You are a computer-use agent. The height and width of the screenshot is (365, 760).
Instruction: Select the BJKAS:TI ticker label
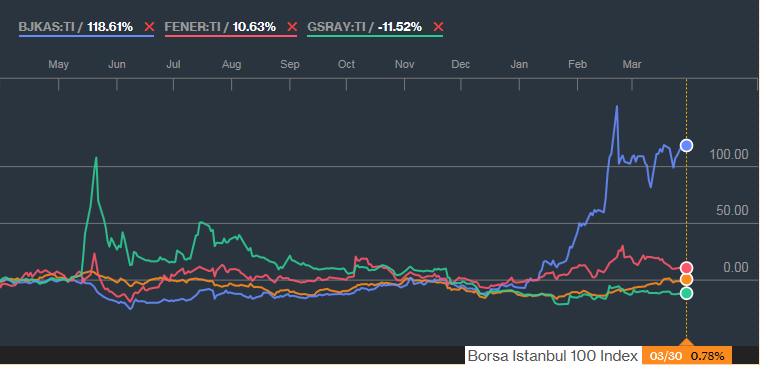pyautogui.click(x=47, y=27)
